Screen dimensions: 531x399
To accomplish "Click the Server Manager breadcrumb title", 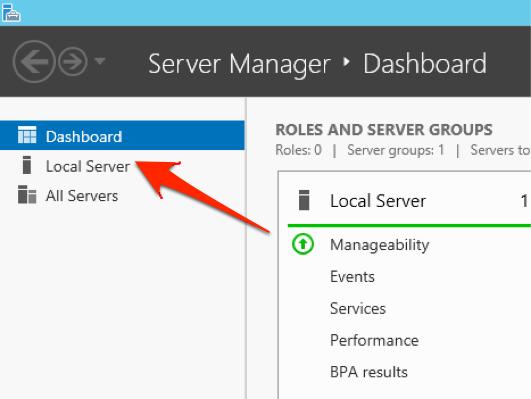I will [x=239, y=64].
